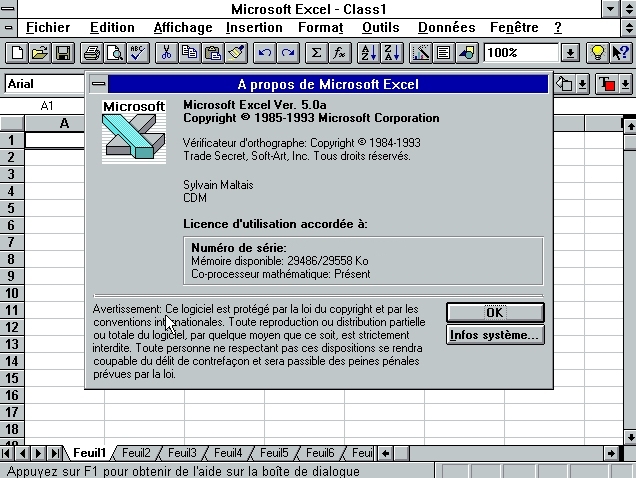
Task: Open the workbook document control menu
Action: coord(8,28)
